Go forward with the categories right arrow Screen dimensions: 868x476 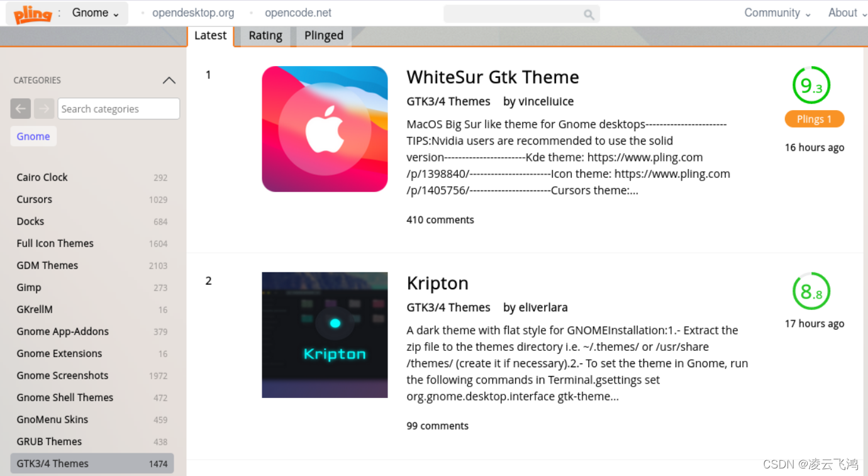[44, 109]
